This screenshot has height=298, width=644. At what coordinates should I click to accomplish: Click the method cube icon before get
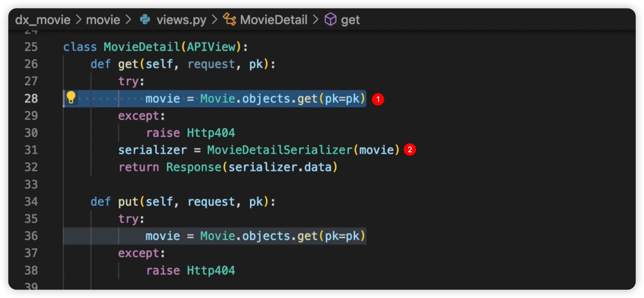pyautogui.click(x=330, y=19)
